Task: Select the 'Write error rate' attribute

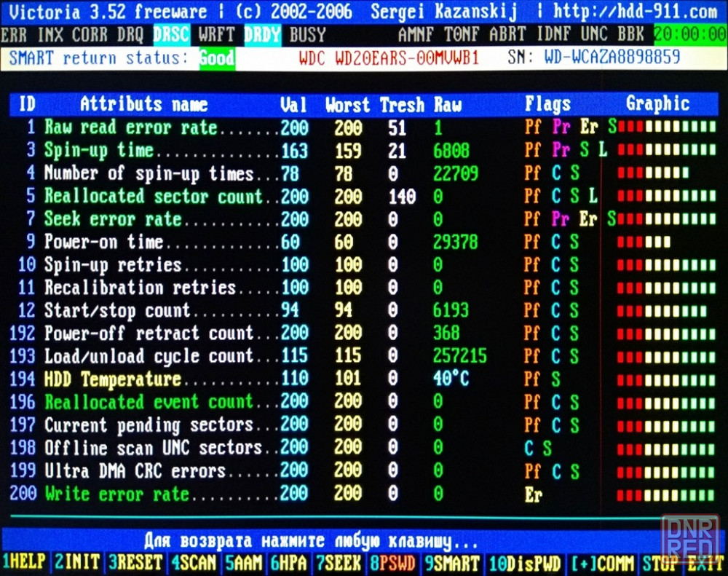Action: click(x=363, y=493)
